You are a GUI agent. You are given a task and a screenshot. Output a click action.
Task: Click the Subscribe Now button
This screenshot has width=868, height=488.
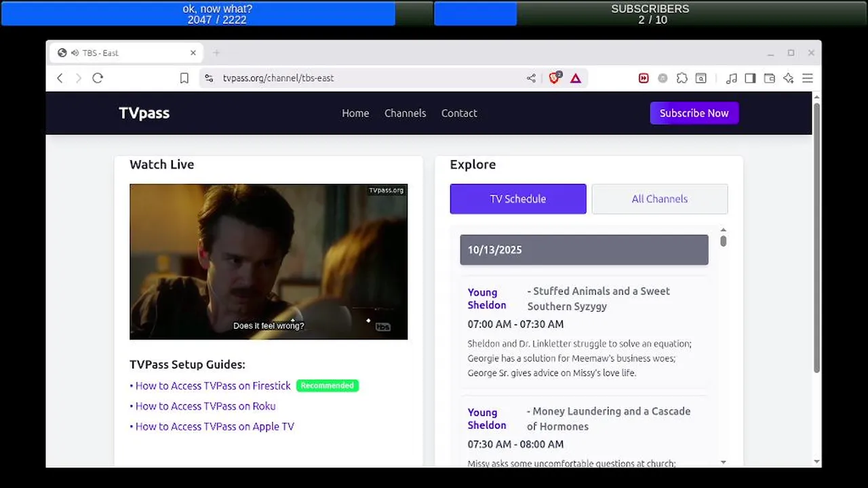694,113
